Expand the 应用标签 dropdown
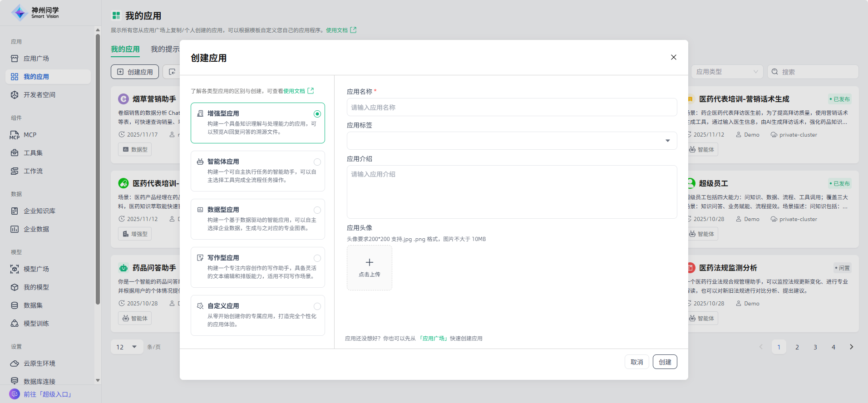The height and width of the screenshot is (403, 868). (667, 141)
